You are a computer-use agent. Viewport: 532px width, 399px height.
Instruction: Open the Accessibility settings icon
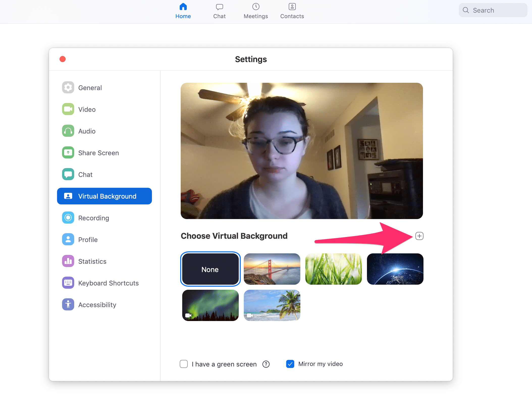coord(68,305)
